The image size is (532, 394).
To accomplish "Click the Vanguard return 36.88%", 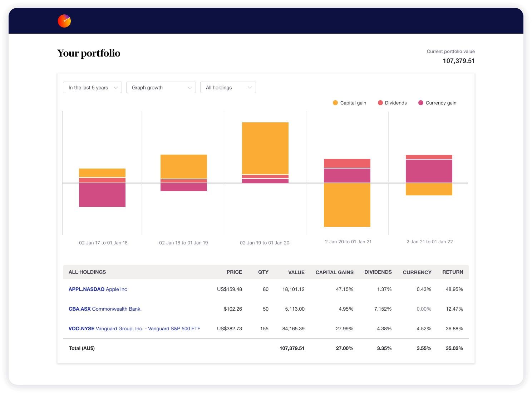I will [x=454, y=329].
